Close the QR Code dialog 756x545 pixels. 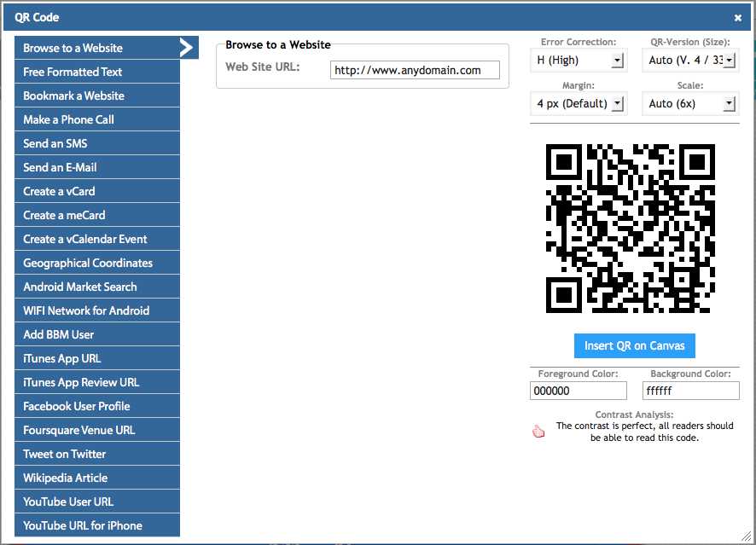(x=738, y=18)
